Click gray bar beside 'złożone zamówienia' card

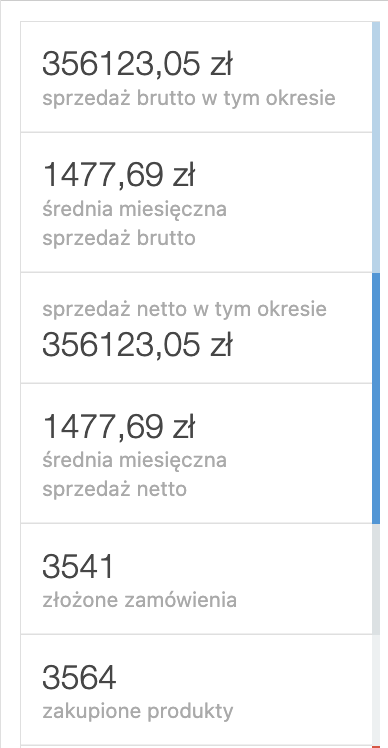[376, 579]
